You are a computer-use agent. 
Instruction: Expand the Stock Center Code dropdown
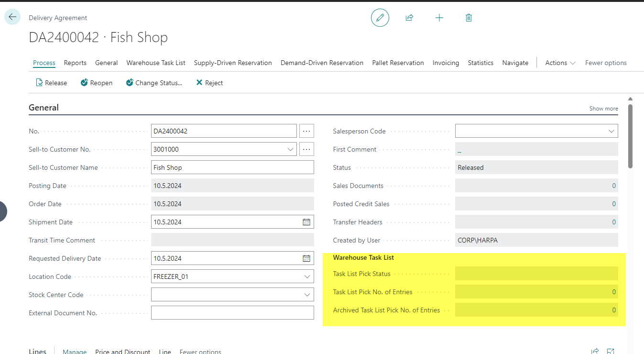307,295
